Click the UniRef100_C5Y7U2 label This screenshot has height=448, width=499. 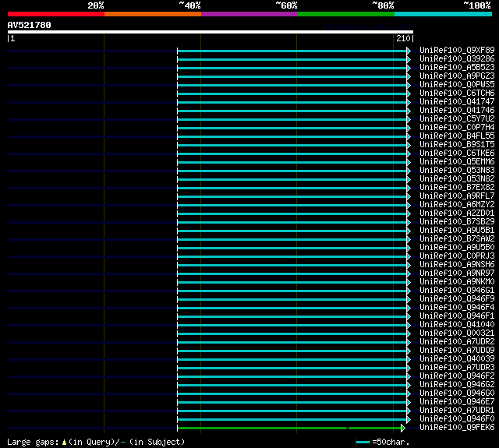(457, 119)
